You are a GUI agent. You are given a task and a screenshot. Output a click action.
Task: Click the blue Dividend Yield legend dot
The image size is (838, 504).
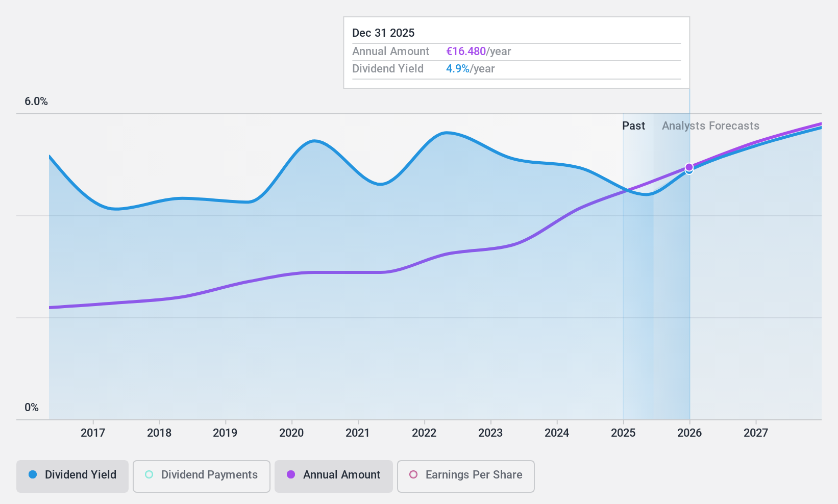[x=33, y=474]
